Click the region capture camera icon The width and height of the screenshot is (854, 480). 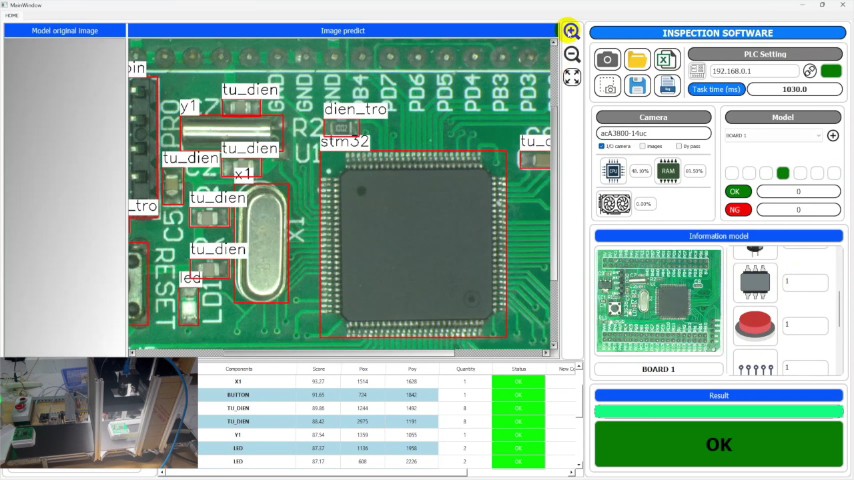click(607, 86)
